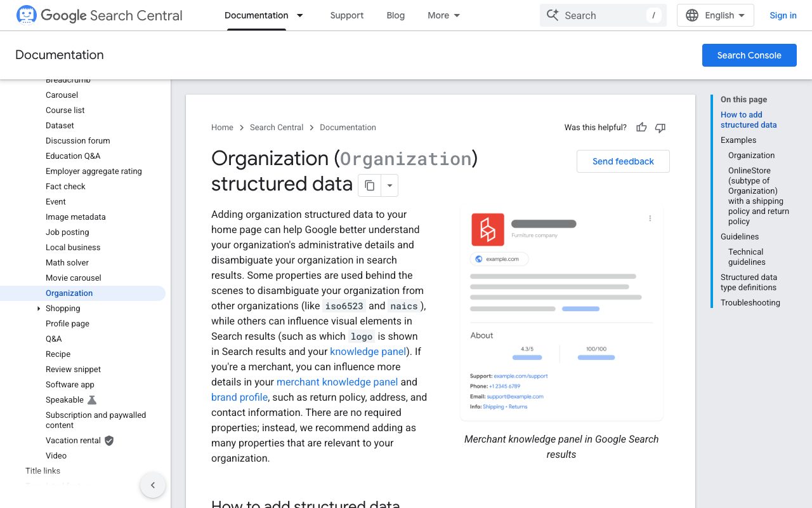Click the Speakable beta flask icon
Viewport: 812px width, 508px height.
tap(92, 400)
